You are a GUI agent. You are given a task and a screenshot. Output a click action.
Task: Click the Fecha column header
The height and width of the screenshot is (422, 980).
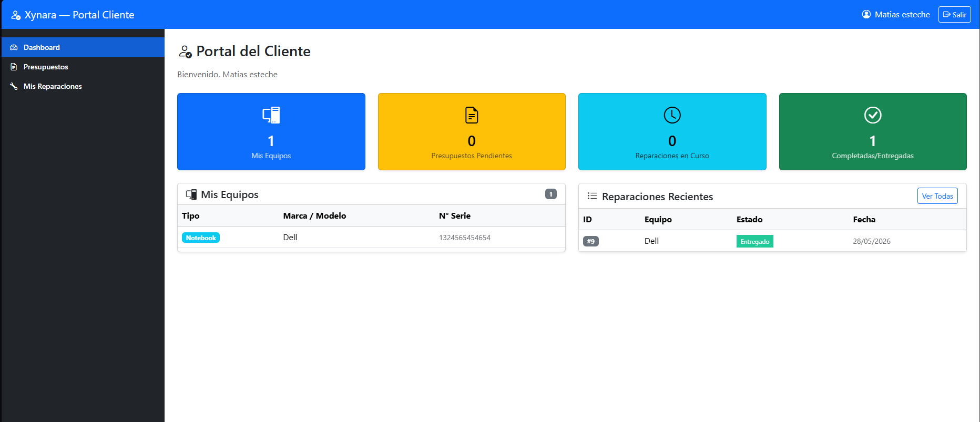point(864,219)
